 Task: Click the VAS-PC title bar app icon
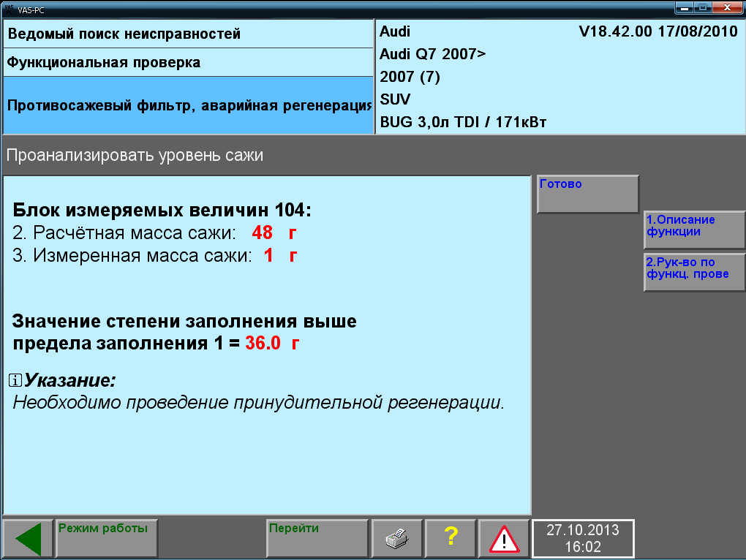[x=9, y=9]
